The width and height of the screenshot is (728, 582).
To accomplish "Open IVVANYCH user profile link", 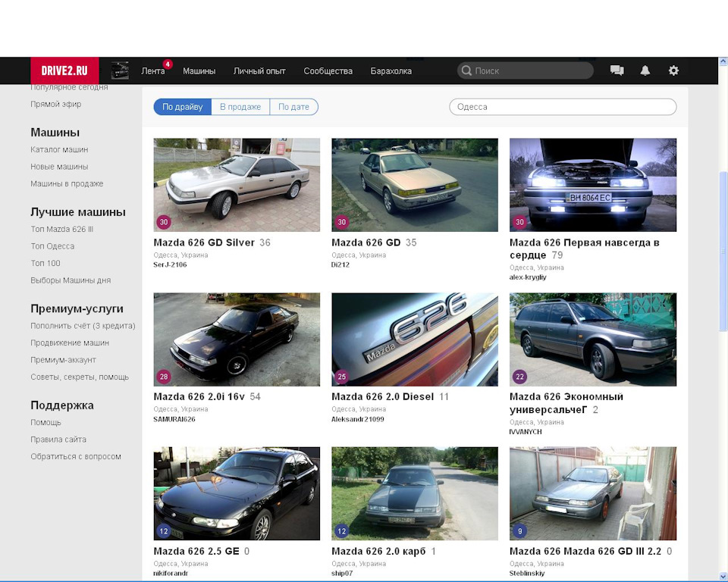I will [x=526, y=432].
